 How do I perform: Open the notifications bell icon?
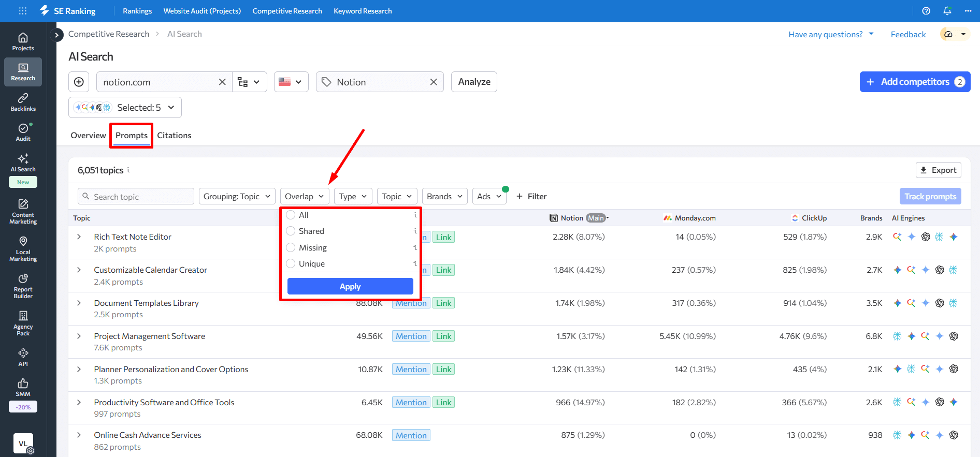[947, 11]
